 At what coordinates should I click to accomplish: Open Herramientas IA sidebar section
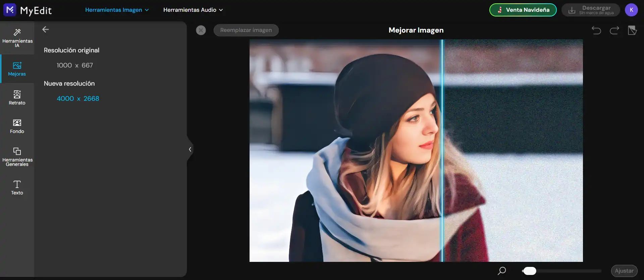coord(17,38)
